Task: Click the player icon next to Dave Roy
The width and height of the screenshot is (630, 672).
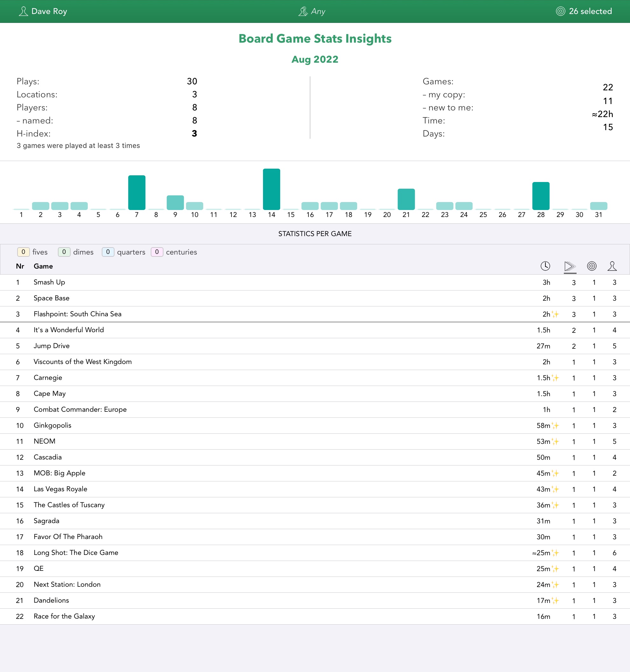Action: coord(23,11)
